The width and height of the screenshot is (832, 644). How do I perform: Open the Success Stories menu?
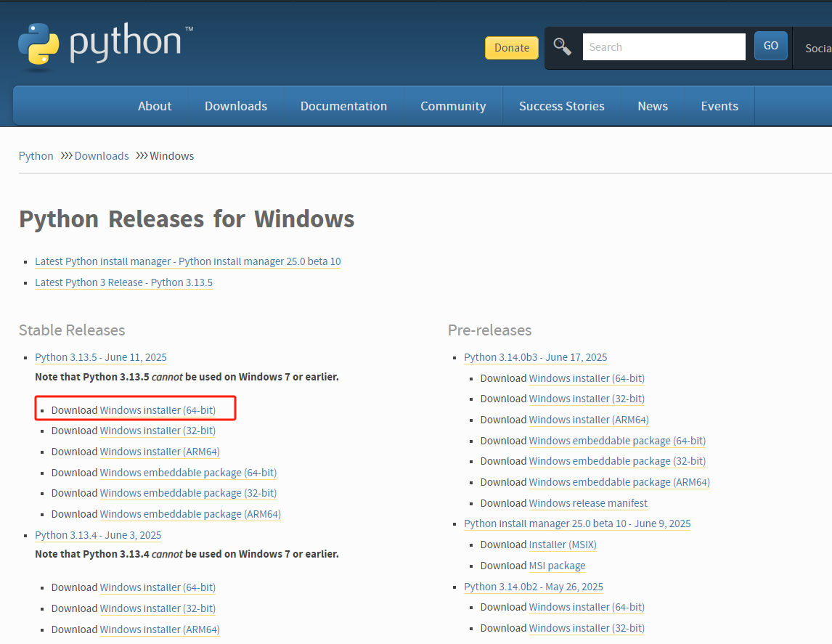[x=561, y=106]
